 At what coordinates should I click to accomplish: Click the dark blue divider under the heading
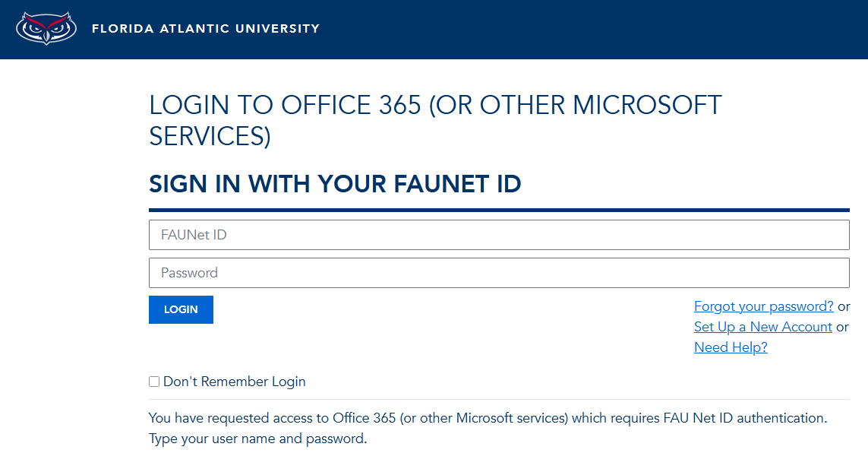(499, 211)
